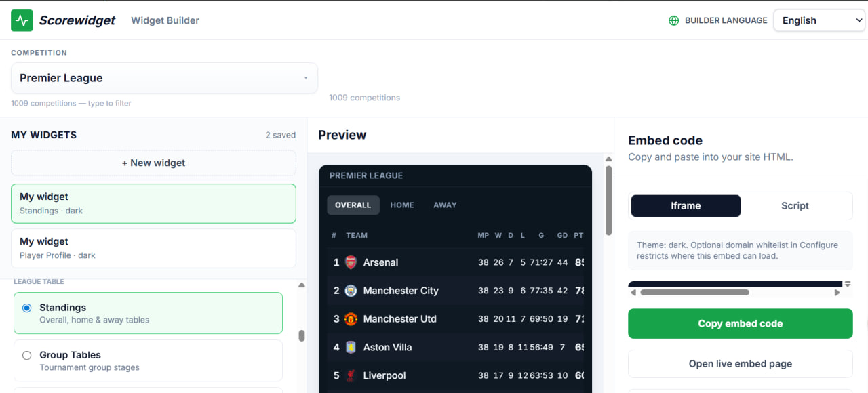
Task: Click the globe icon beside Builder Language
Action: [x=673, y=20]
